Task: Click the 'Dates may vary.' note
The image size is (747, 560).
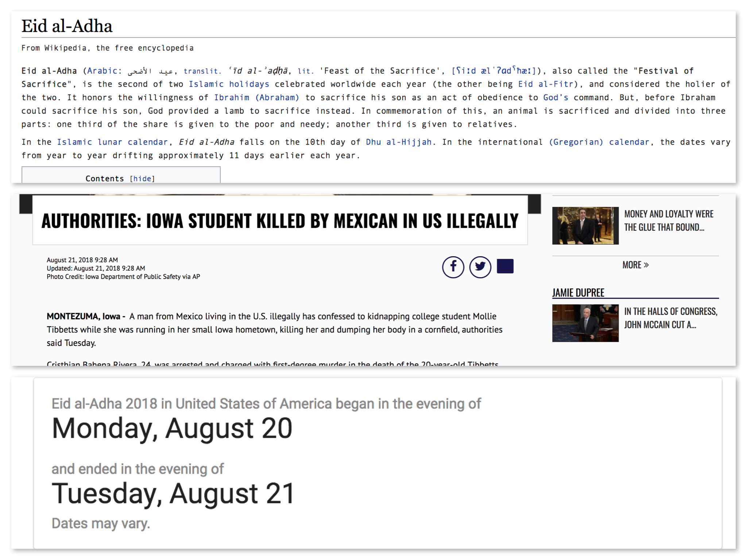Action: pos(101,524)
